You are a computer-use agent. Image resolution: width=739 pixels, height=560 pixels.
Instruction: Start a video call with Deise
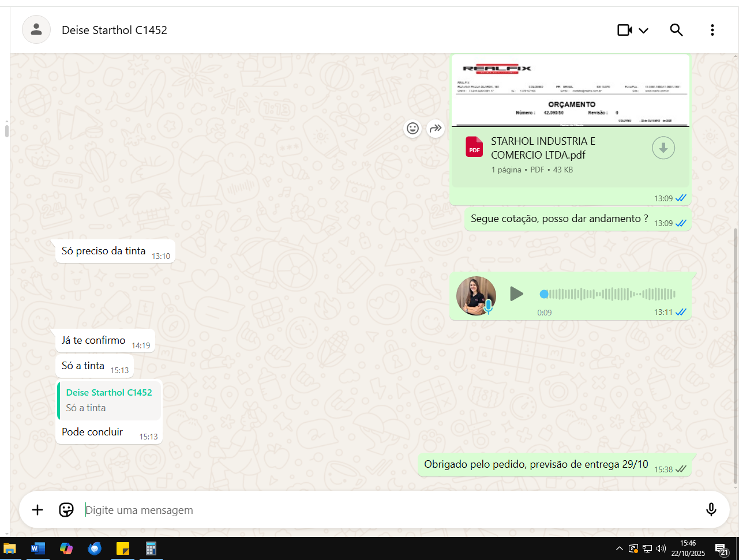624,30
